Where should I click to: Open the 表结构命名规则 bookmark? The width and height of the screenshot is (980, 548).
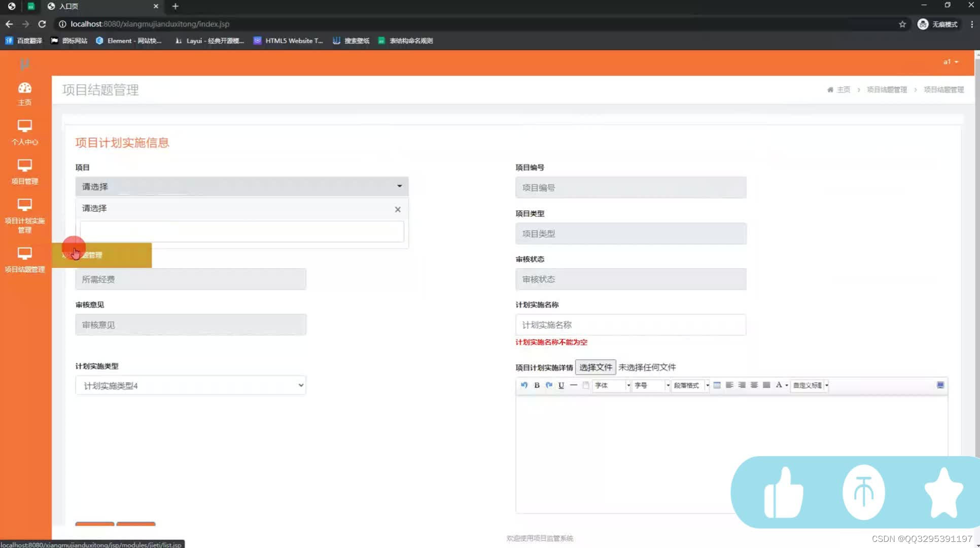pos(405,41)
